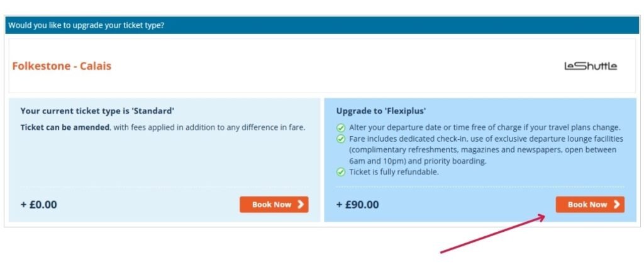Click the chevron arrow on Flexiplus Book Now

(616, 204)
